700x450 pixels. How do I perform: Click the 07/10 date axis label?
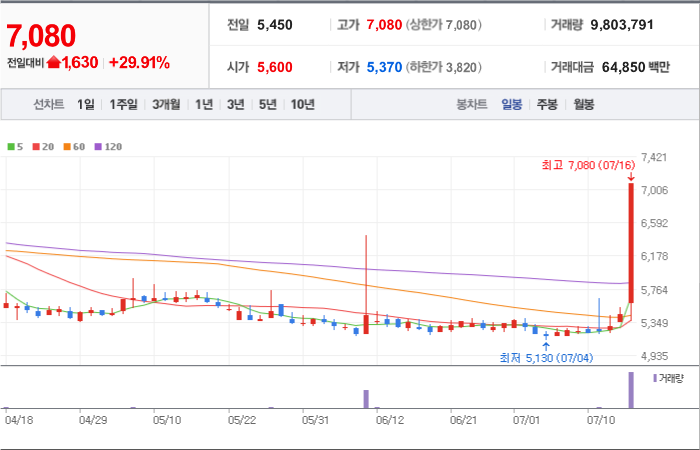(601, 421)
